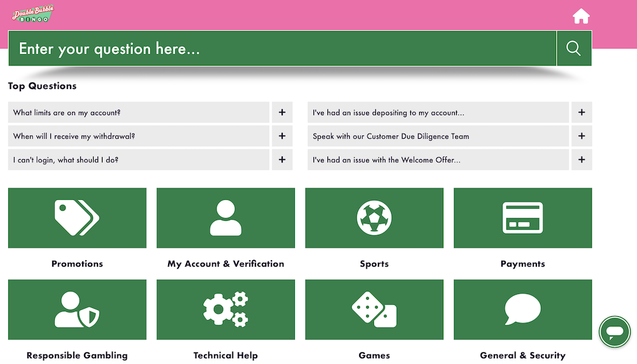Open 'Speak with our Customer Due Diligence Team'

pyautogui.click(x=438, y=136)
